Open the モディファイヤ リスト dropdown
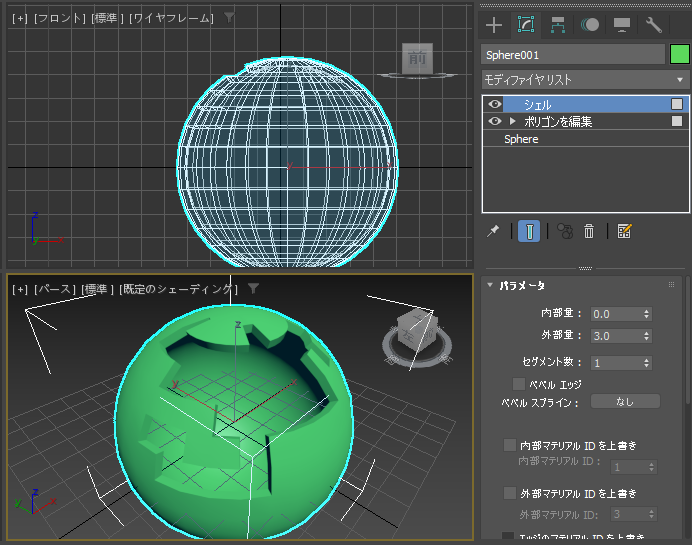 [585, 80]
